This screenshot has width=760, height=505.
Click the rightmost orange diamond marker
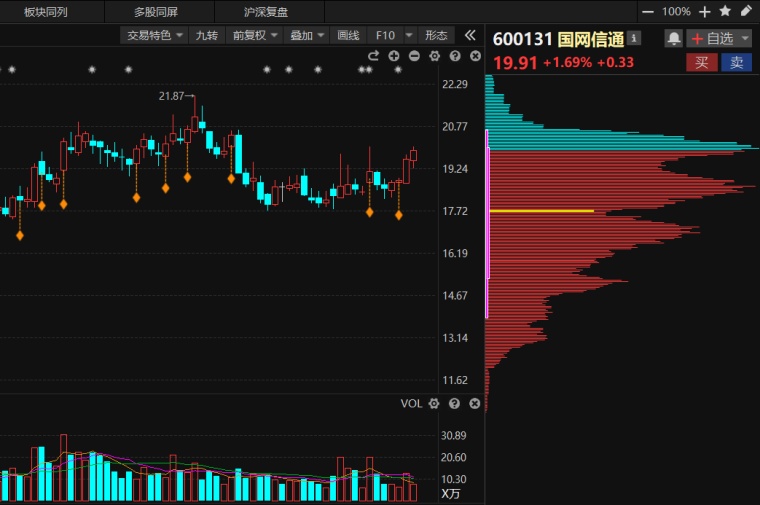click(x=398, y=215)
